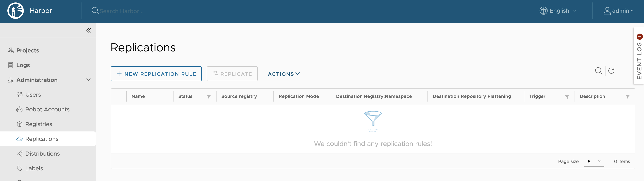Refresh the replication rules list
644x181 pixels.
click(x=611, y=71)
